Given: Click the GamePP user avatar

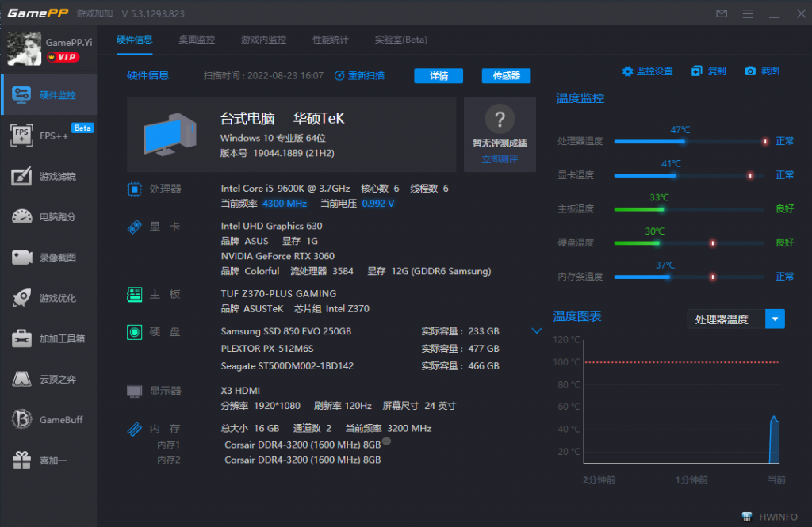Looking at the screenshot, I should pyautogui.click(x=25, y=48).
